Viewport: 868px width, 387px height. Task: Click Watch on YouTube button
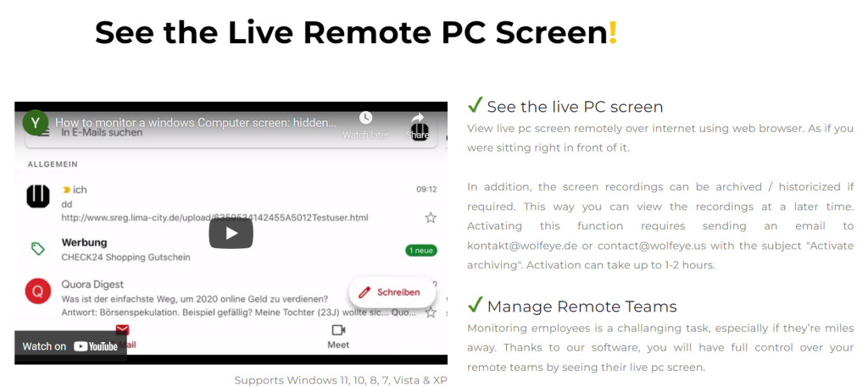click(70, 346)
